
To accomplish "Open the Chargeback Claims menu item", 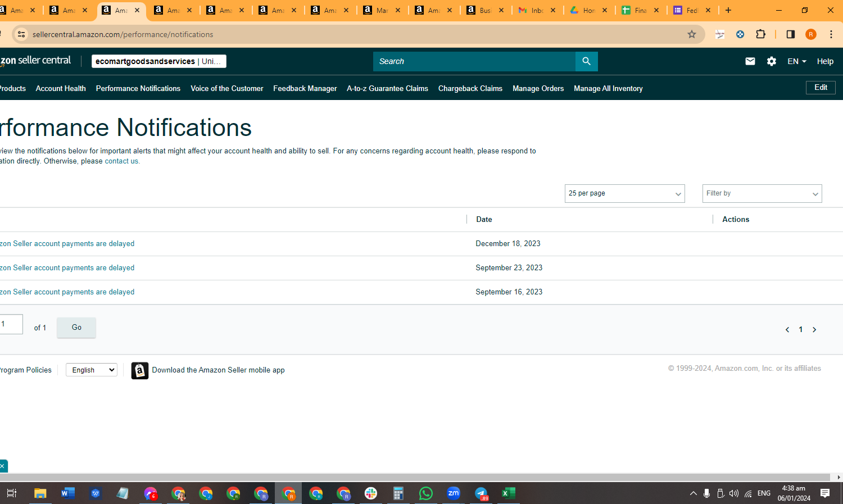I will click(x=470, y=88).
